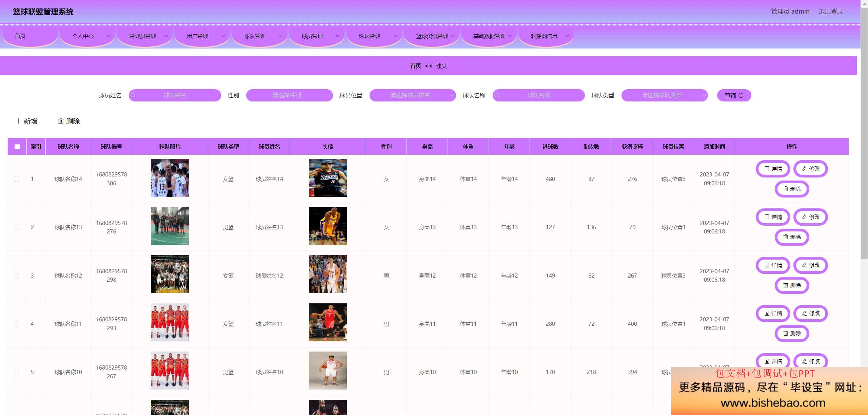The width and height of the screenshot is (868, 415).
Task: Expand the 管理员管理 menu
Action: point(145,36)
